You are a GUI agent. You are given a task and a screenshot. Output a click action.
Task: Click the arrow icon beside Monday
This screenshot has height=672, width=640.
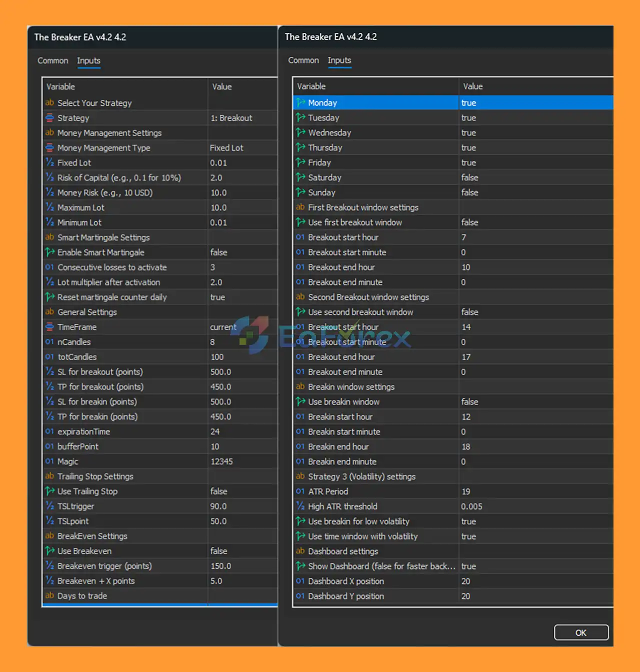point(300,102)
